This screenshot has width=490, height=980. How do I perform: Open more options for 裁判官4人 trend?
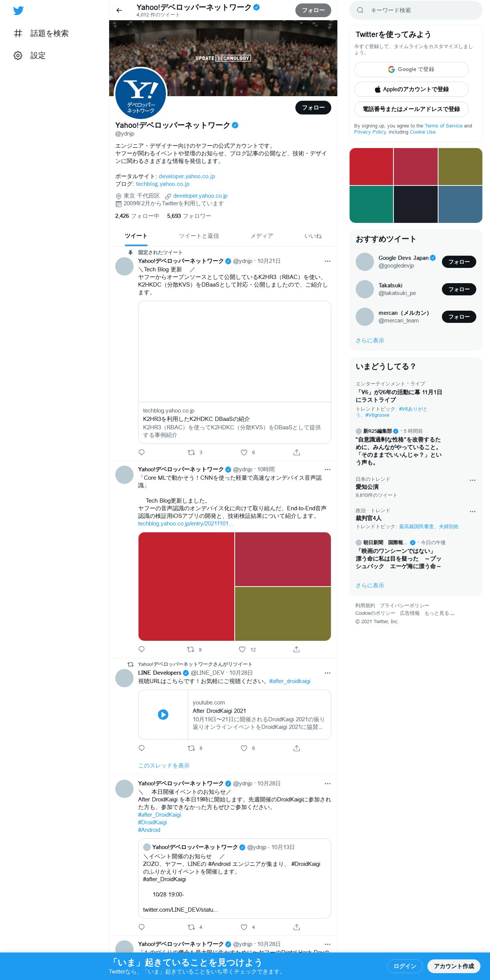pos(472,511)
